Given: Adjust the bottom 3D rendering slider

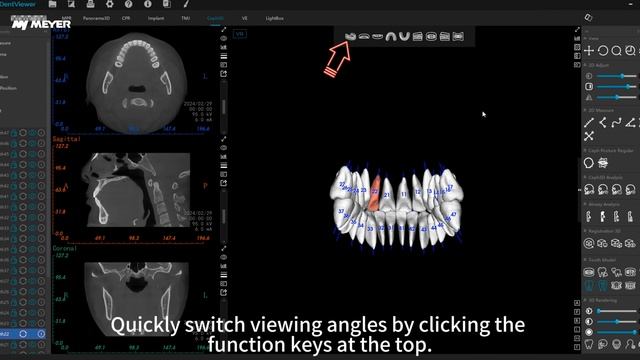Looking at the screenshot, I should coord(616,332).
